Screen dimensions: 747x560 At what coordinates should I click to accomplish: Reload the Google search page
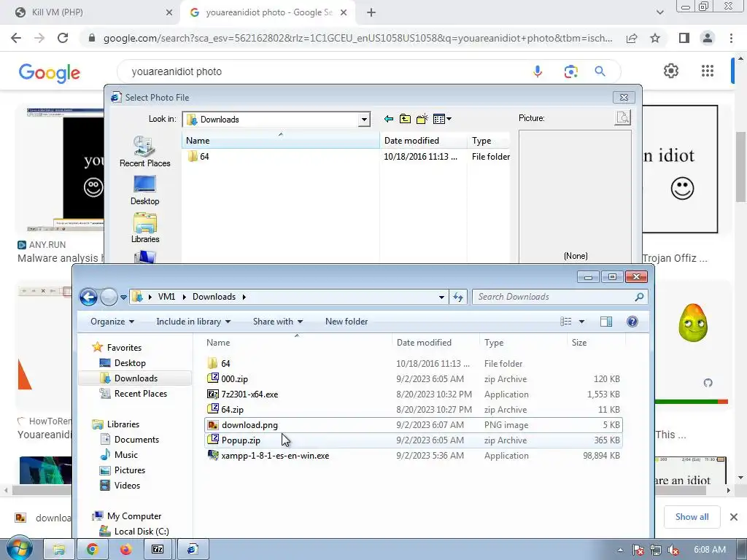(x=63, y=38)
